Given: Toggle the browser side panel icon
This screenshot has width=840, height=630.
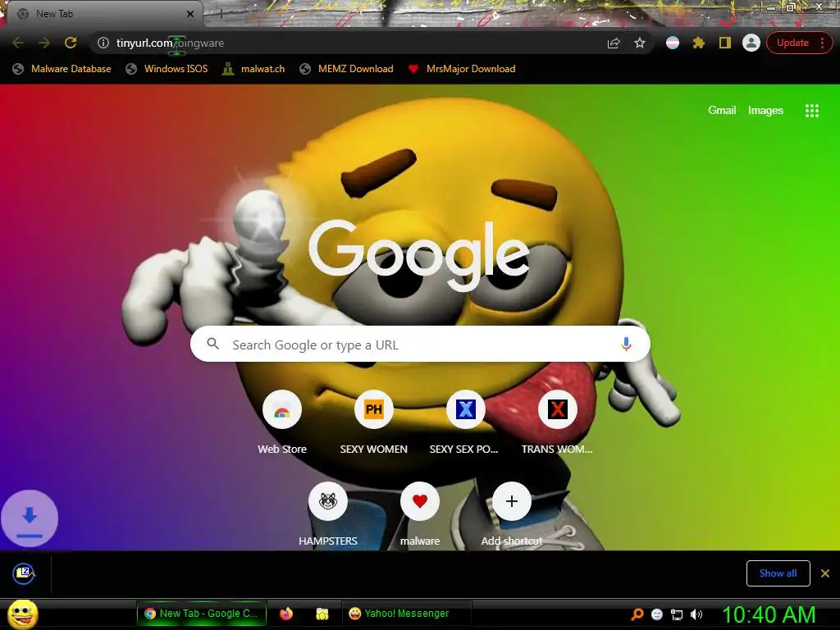Looking at the screenshot, I should [725, 43].
